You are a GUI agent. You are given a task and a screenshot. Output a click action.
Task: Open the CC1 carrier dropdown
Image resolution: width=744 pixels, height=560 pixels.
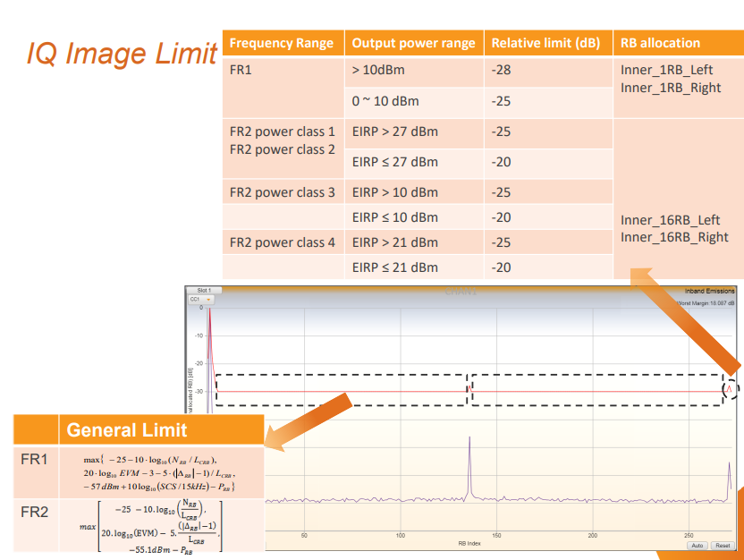tap(200, 300)
